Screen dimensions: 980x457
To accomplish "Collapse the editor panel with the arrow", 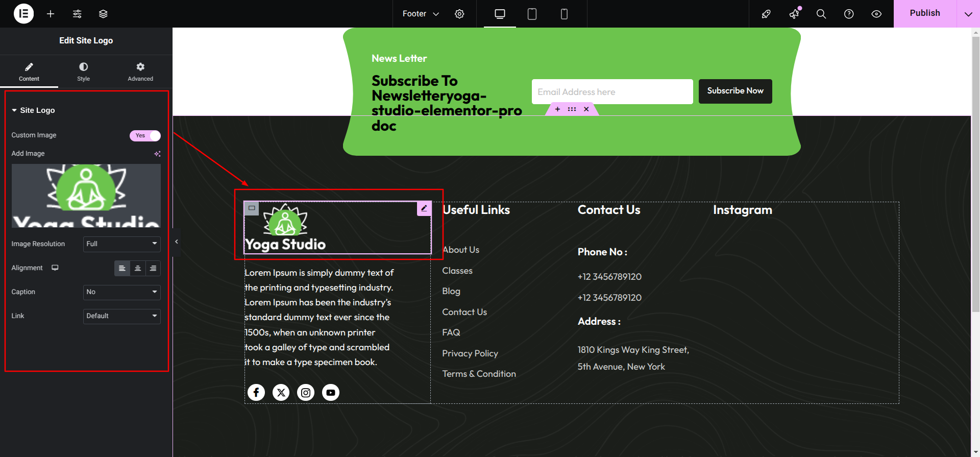I will click(x=177, y=242).
